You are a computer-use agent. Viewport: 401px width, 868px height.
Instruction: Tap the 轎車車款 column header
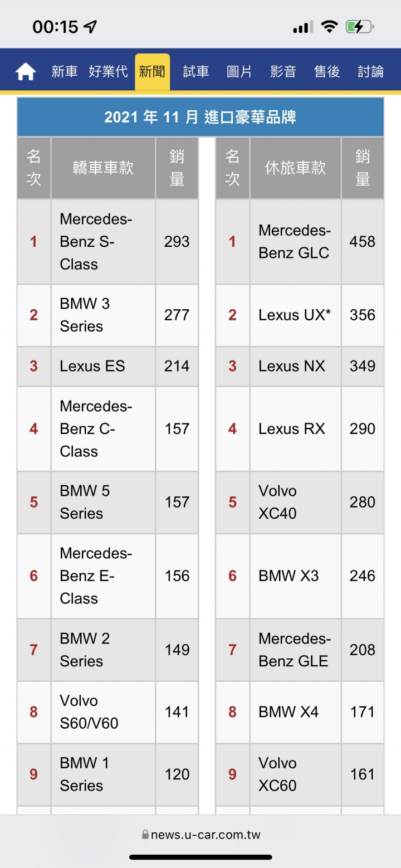point(103,168)
